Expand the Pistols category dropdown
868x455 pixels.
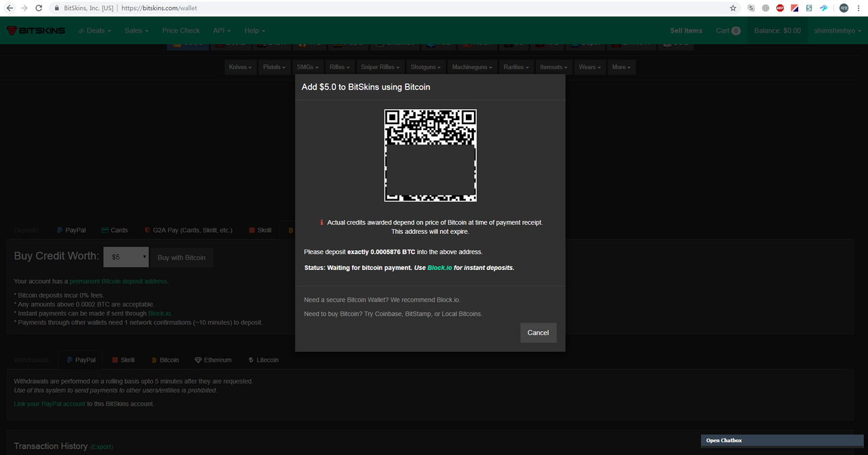click(x=274, y=67)
